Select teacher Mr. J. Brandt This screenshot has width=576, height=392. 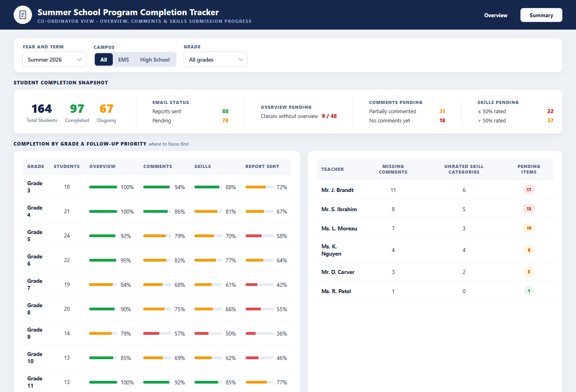click(338, 190)
